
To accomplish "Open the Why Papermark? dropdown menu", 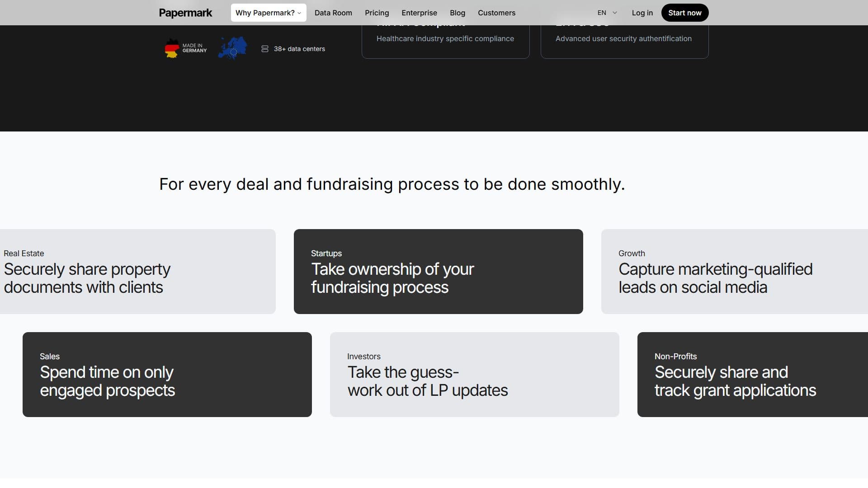I will pyautogui.click(x=269, y=13).
